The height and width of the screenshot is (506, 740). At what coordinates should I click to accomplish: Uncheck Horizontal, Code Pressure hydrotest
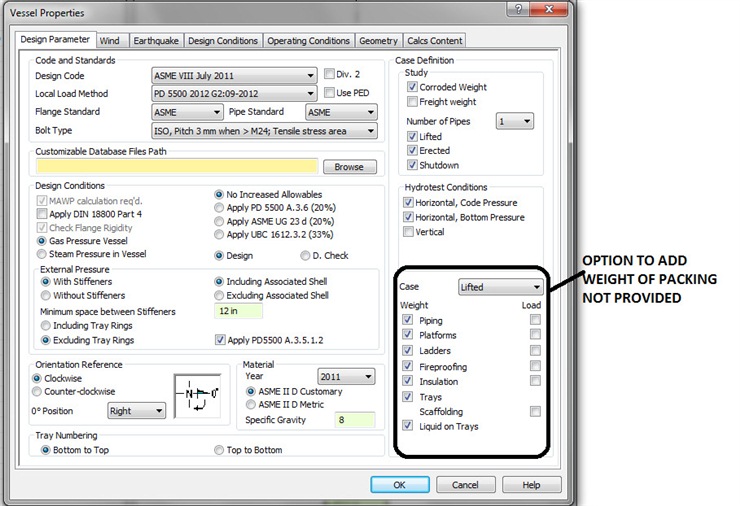click(408, 202)
